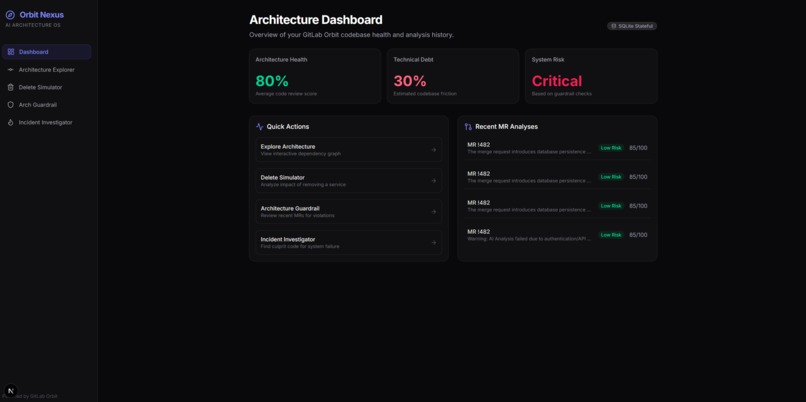Click the red Critical risk value
806x402 pixels.
(x=557, y=81)
